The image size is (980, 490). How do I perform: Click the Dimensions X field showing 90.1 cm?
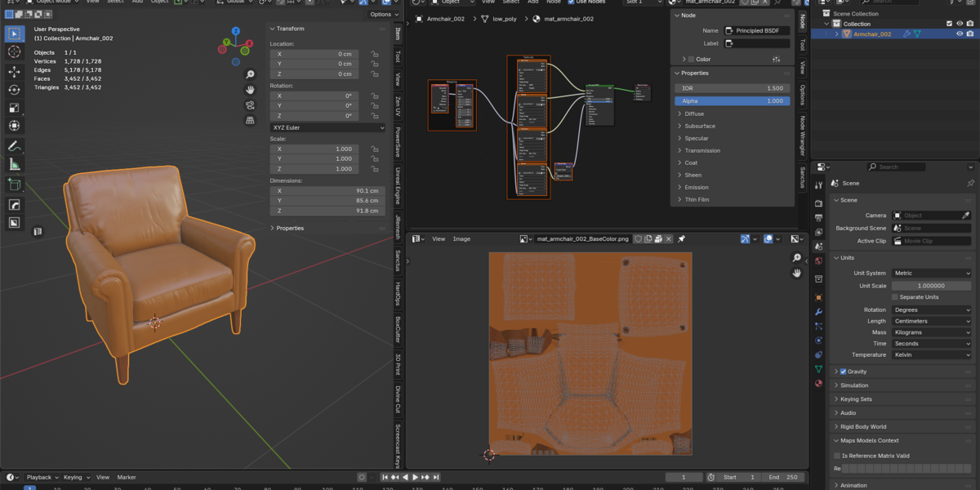tap(327, 190)
